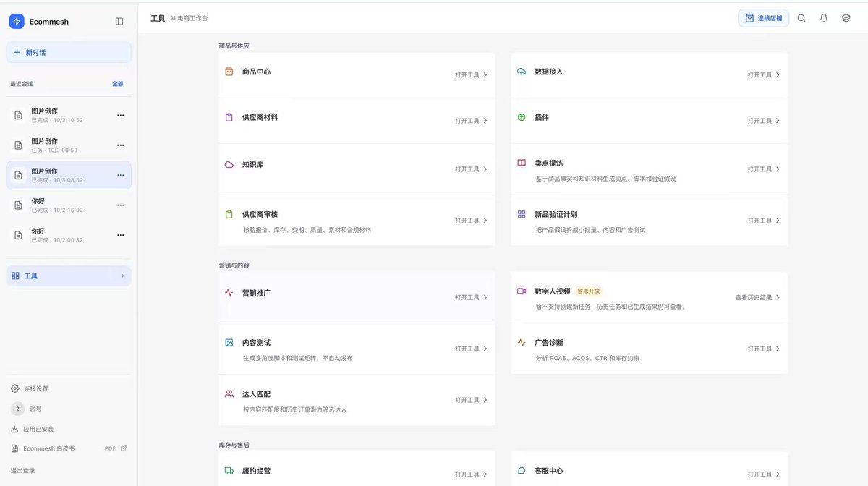Open the 工具 menu item in sidebar
The image size is (868, 486).
point(69,276)
